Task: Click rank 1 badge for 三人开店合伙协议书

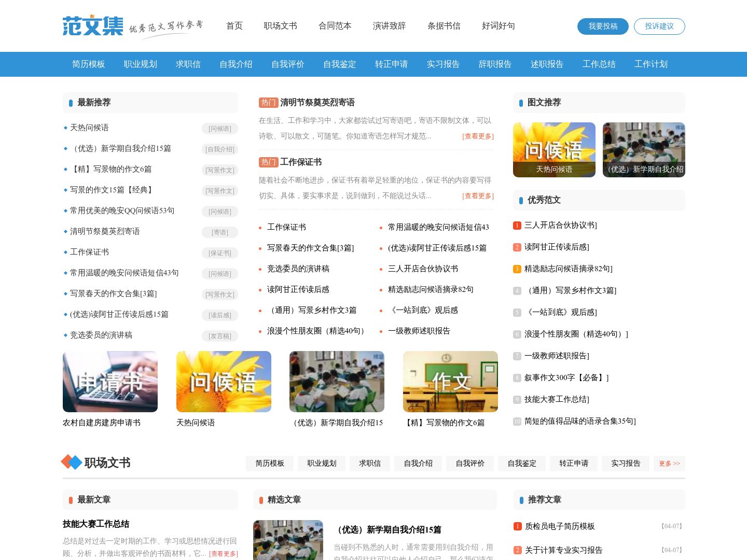Action: pyautogui.click(x=517, y=226)
